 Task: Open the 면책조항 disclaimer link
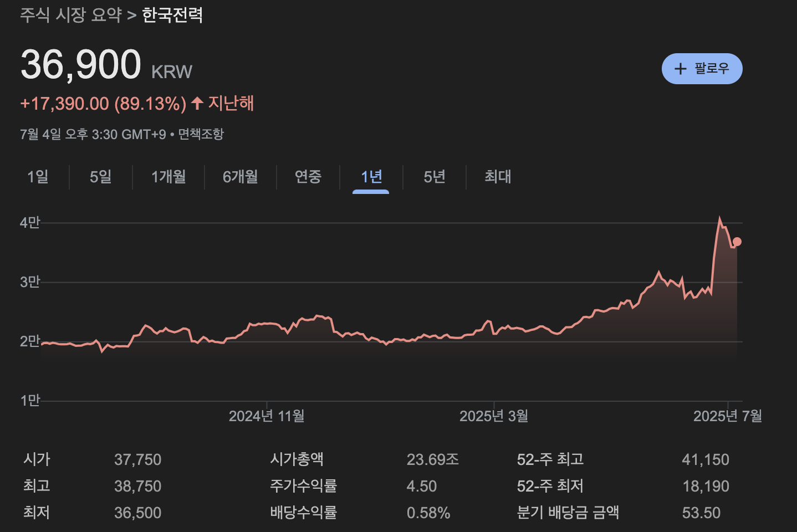coord(200,134)
